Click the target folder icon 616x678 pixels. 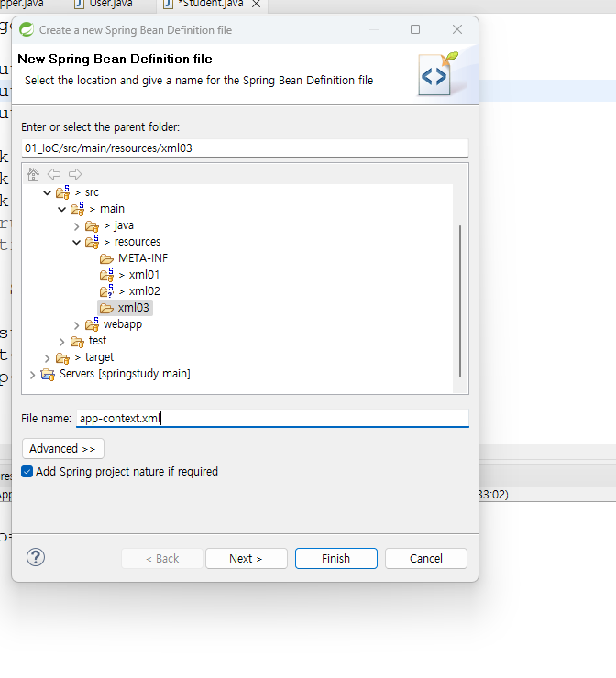coord(62,357)
